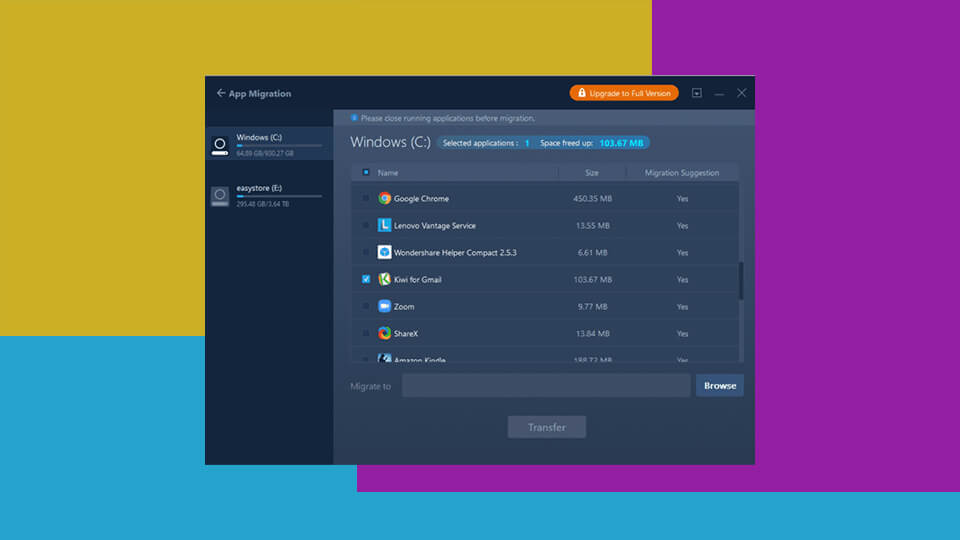The width and height of the screenshot is (960, 540).
Task: Check the Google Chrome checkbox
Action: (x=366, y=198)
